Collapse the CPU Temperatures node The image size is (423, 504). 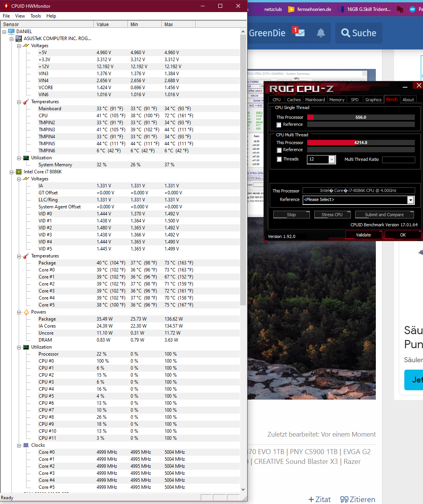pyautogui.click(x=19, y=256)
